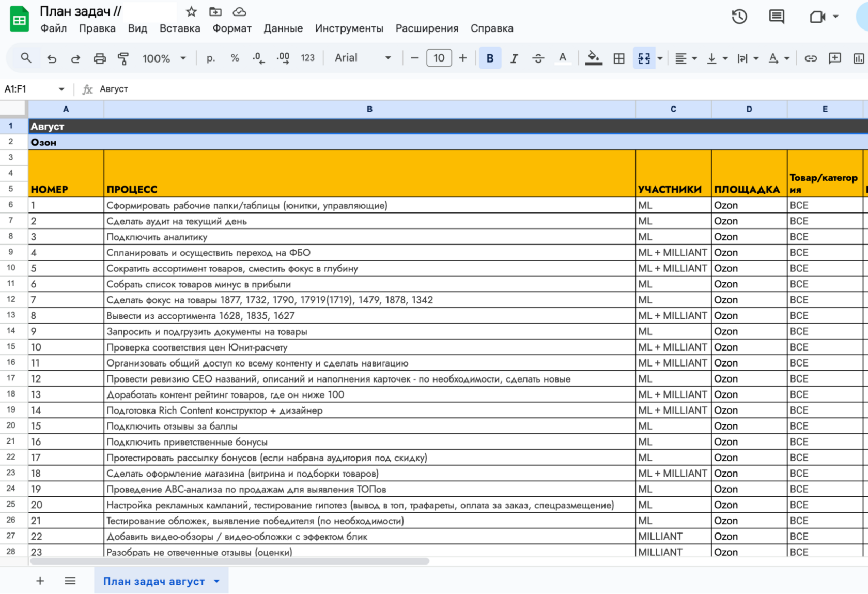Increase font size with plus button
Image resolution: width=868 pixels, height=594 pixels.
click(463, 58)
